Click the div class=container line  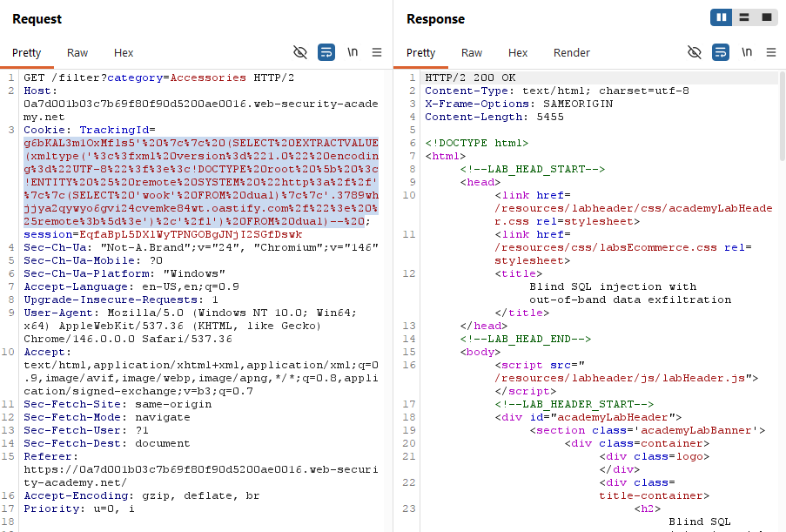pos(636,442)
